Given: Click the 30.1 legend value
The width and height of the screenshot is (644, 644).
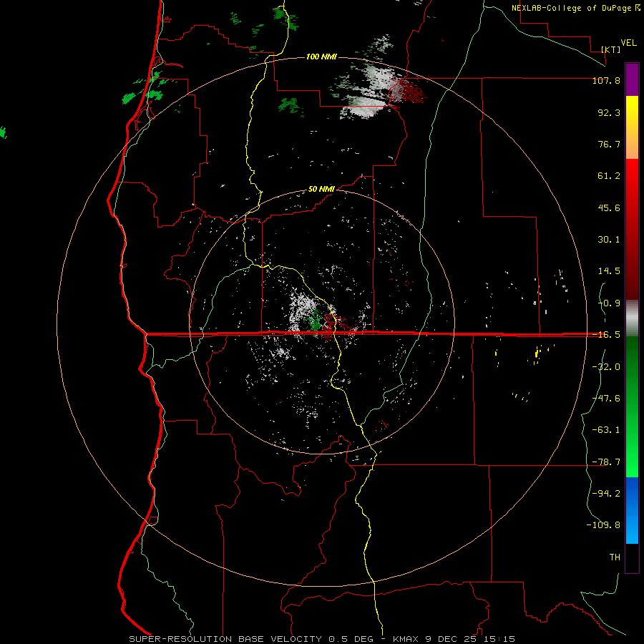Looking at the screenshot, I should click(609, 240).
